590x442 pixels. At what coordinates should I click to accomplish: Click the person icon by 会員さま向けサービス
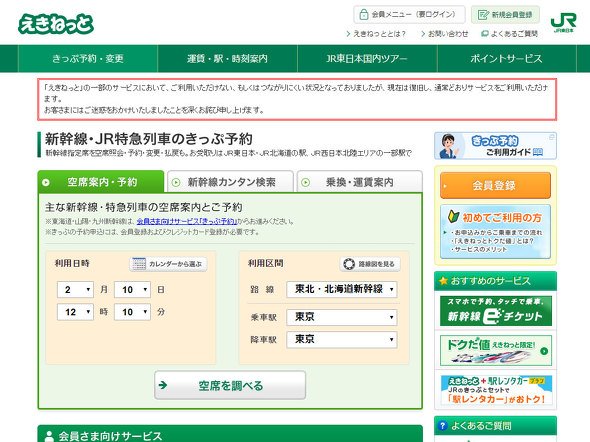(x=49, y=436)
